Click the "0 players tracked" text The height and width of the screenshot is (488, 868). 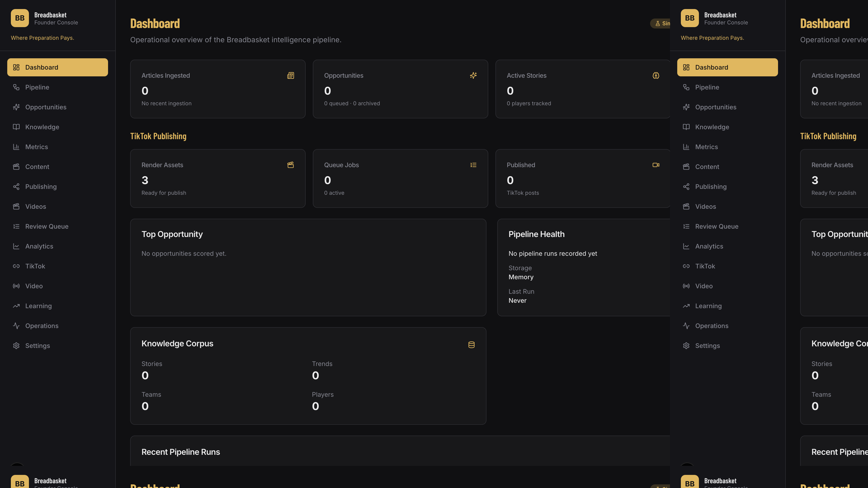(529, 103)
